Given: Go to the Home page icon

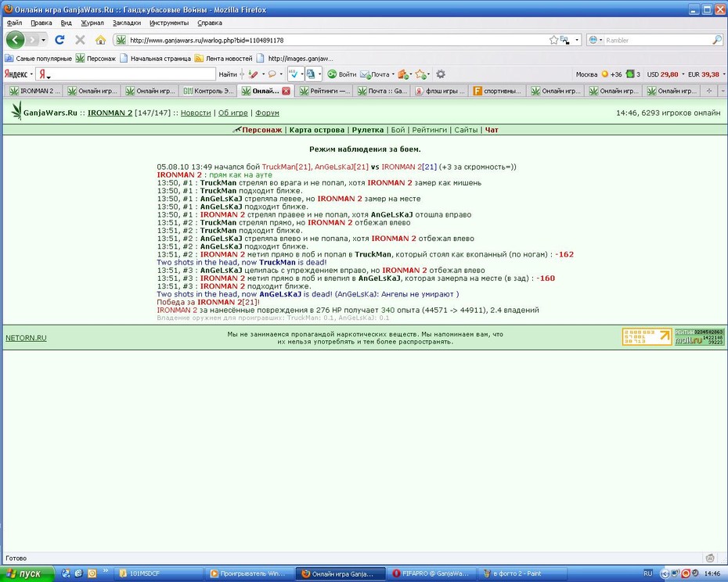Looking at the screenshot, I should pos(100,40).
